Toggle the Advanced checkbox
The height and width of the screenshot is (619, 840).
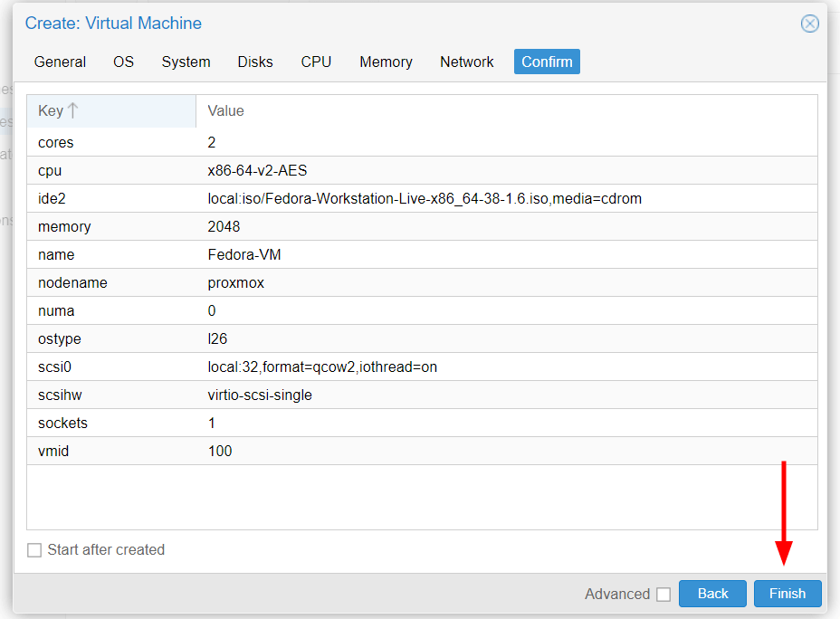point(663,595)
